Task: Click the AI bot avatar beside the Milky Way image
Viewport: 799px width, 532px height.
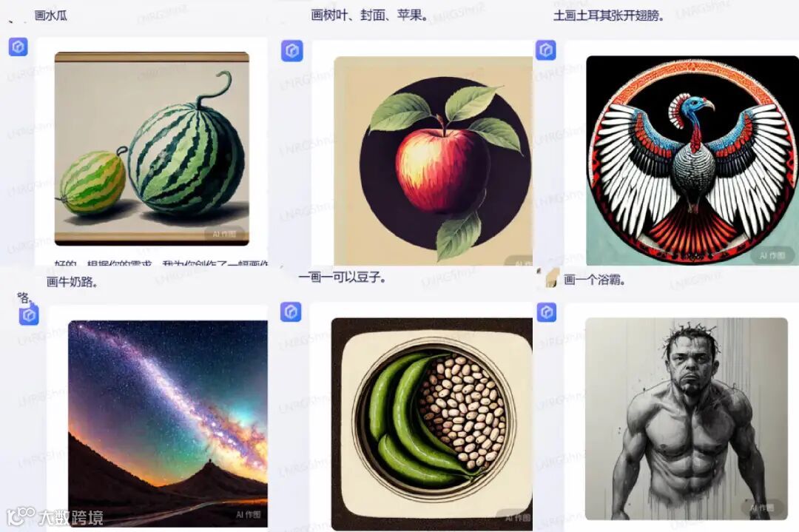Action: (29, 315)
